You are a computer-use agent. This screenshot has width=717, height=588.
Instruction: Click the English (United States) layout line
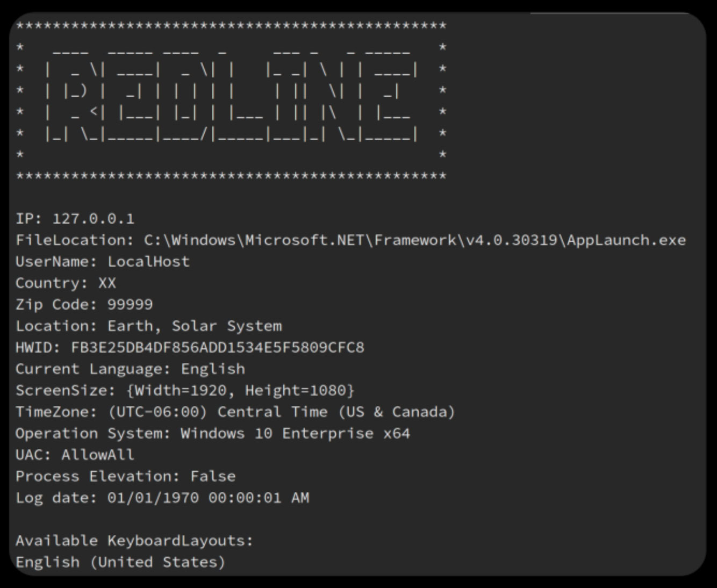coord(120,562)
